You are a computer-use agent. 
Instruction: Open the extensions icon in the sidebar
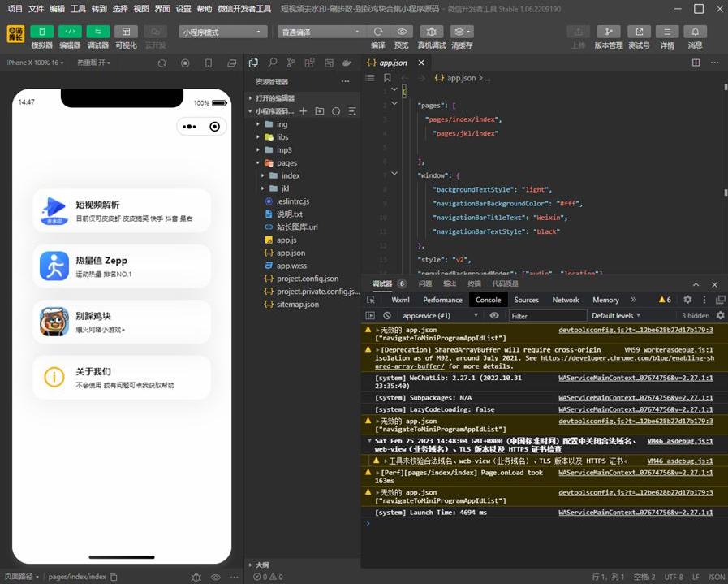tap(310, 63)
